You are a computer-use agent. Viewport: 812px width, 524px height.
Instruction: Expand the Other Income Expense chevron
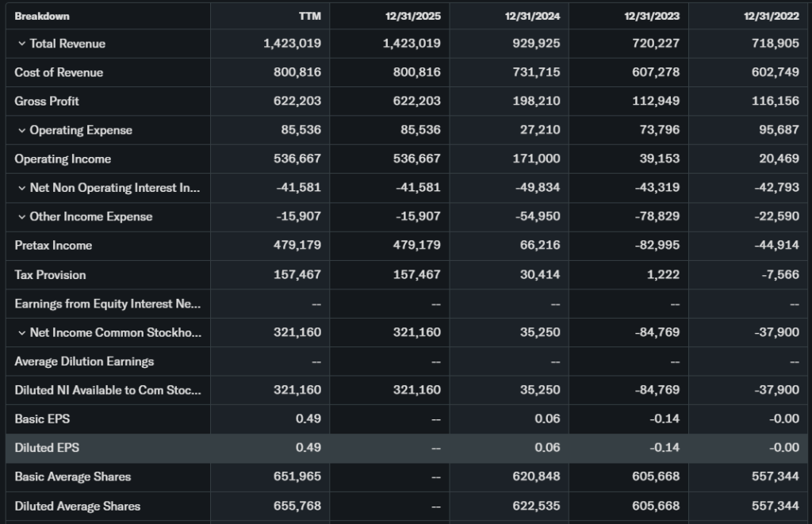tap(21, 216)
